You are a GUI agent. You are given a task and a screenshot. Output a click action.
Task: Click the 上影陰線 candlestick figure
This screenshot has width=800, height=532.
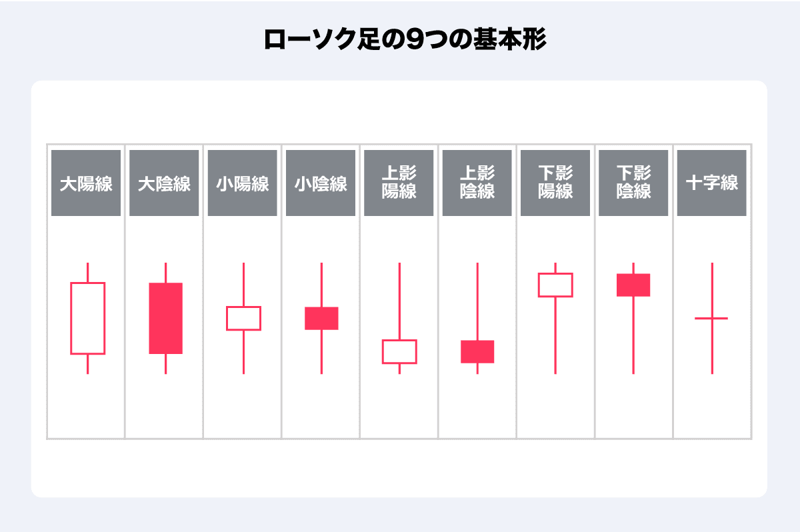click(x=477, y=351)
